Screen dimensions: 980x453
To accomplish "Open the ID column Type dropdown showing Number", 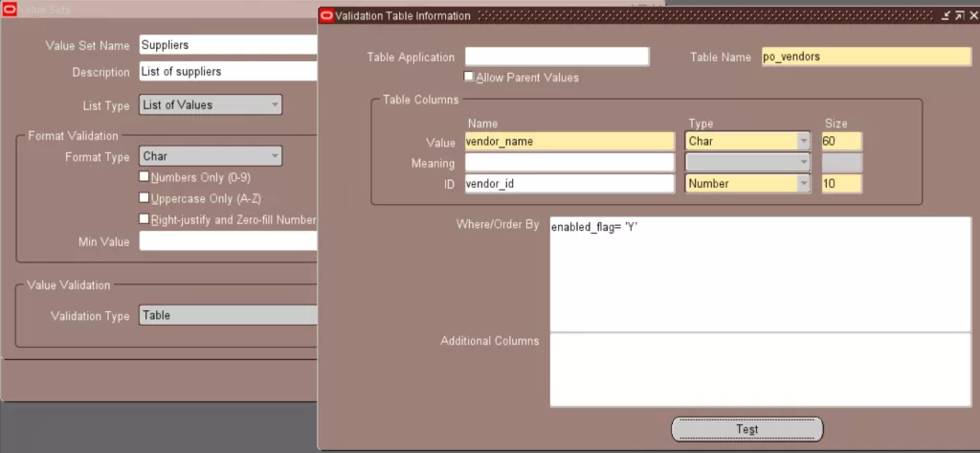I will (803, 184).
